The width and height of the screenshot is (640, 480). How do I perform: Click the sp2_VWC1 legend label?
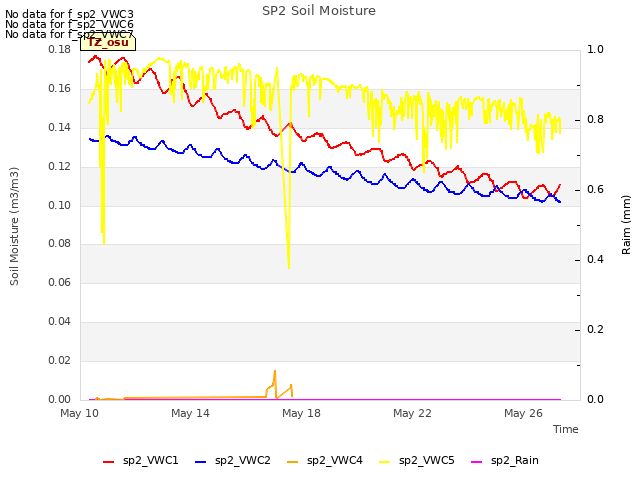click(151, 460)
